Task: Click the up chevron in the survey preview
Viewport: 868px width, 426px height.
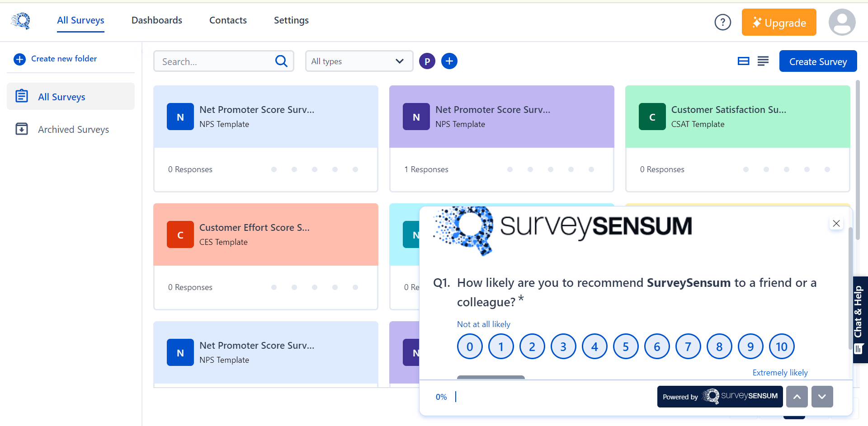Action: coord(797,397)
